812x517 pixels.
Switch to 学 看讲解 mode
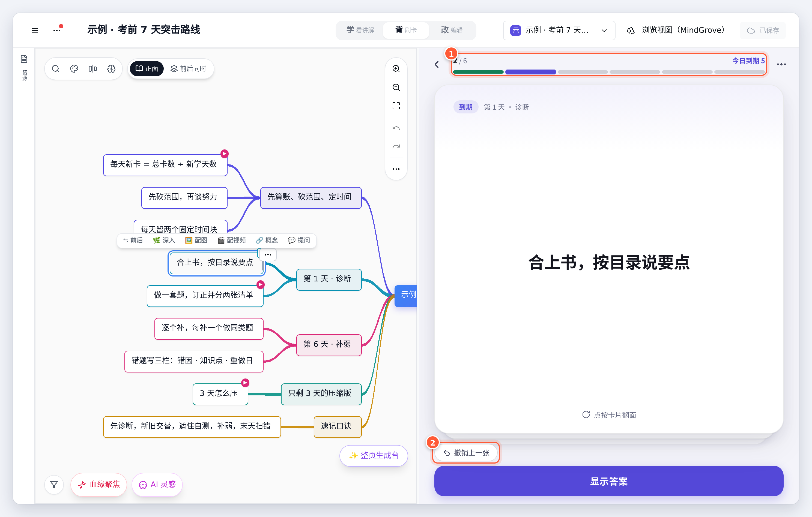(x=360, y=30)
